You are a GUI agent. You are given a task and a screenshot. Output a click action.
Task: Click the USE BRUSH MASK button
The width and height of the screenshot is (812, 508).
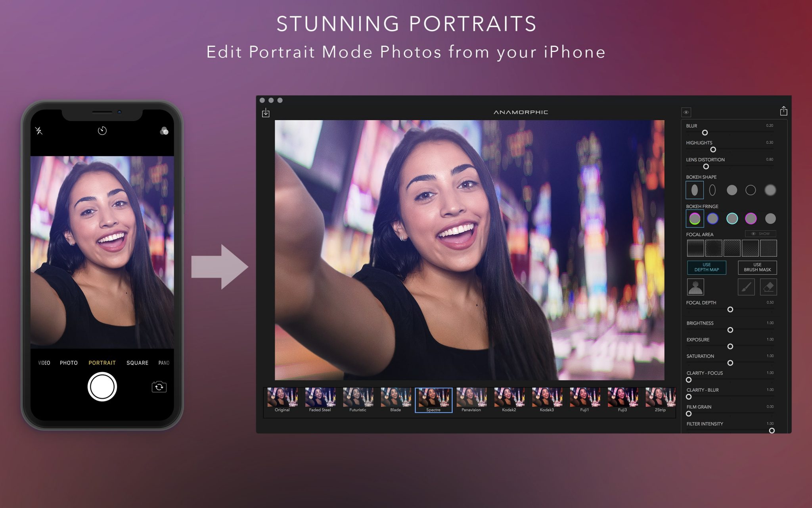[757, 267]
